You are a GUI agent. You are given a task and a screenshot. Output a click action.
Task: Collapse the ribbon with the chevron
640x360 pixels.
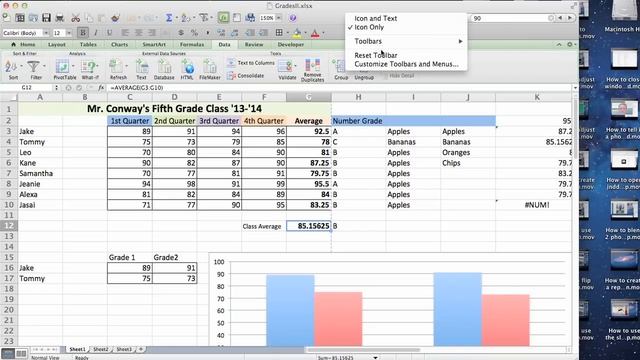(559, 44)
